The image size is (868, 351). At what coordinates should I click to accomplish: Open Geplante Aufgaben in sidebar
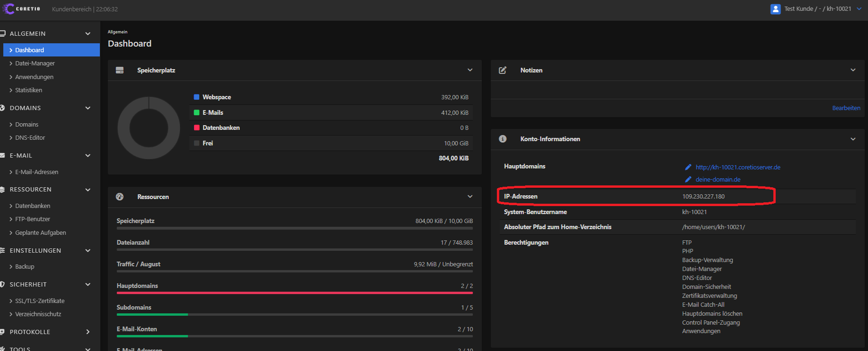coord(40,232)
